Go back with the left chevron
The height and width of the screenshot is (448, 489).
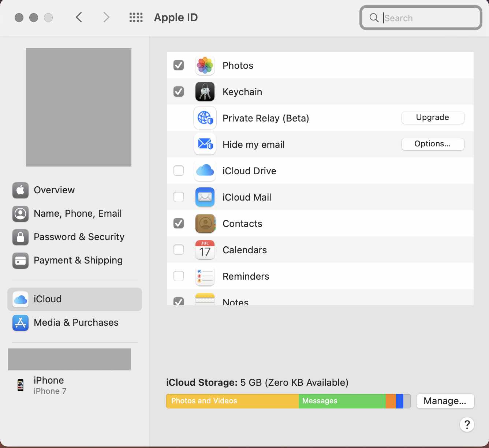tap(79, 17)
